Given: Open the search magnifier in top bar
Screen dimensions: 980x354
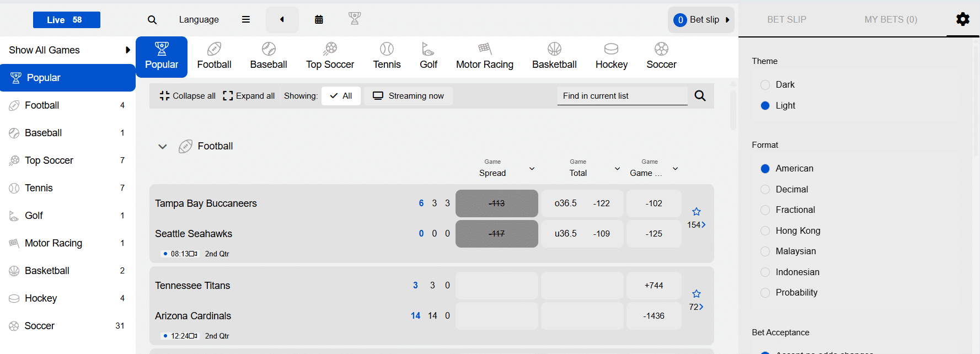Looking at the screenshot, I should tap(152, 20).
